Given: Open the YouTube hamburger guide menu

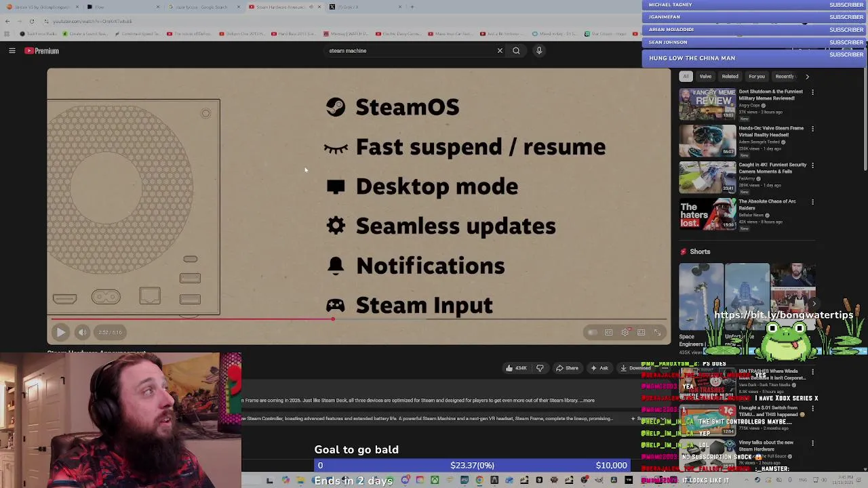Looking at the screenshot, I should pos(12,51).
